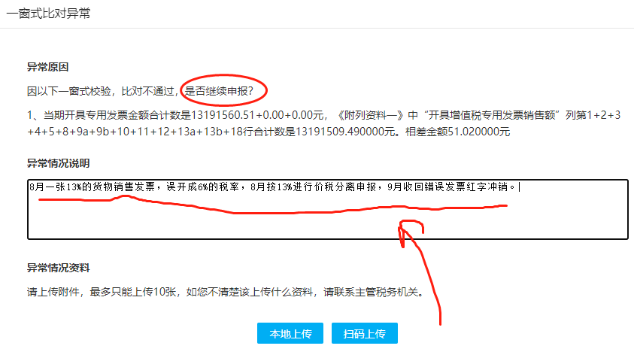This screenshot has width=634, height=364.
Task: Click the 异常情况说明 heading label
Action: click(x=58, y=163)
